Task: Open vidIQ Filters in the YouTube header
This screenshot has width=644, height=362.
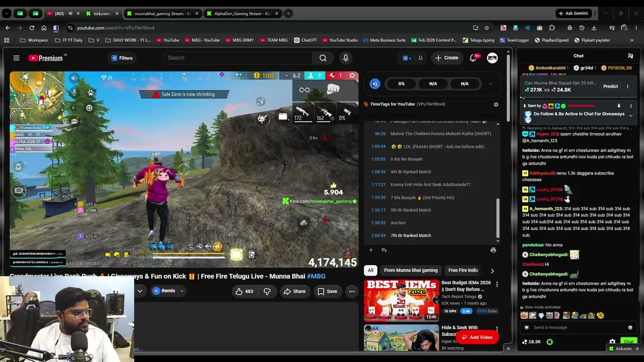Action: pos(122,58)
